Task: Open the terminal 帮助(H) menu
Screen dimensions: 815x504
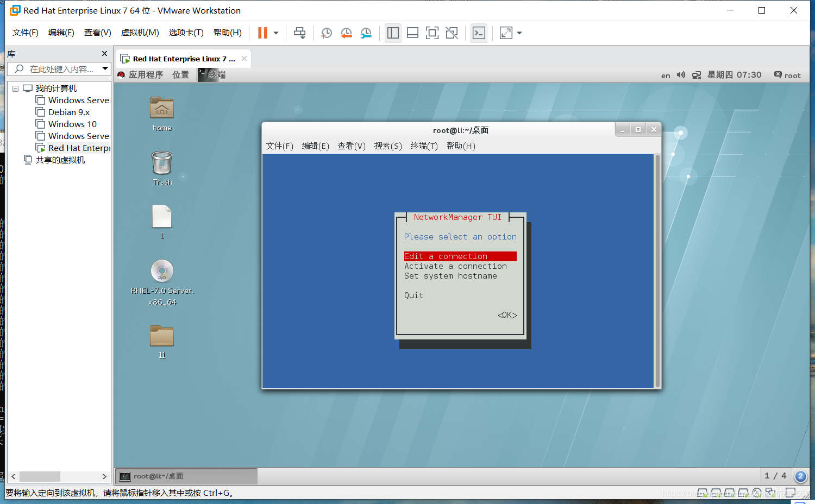Action: (461, 146)
